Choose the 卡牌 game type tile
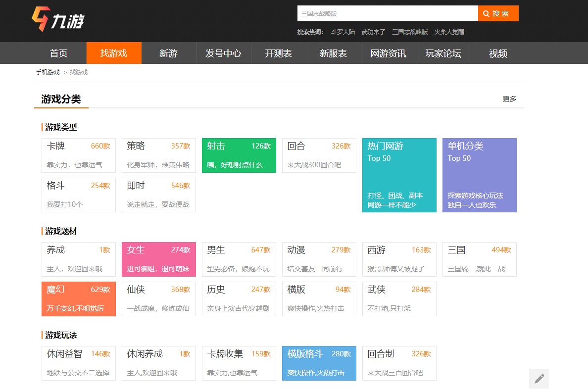The height and width of the screenshot is (392, 588). click(x=78, y=155)
